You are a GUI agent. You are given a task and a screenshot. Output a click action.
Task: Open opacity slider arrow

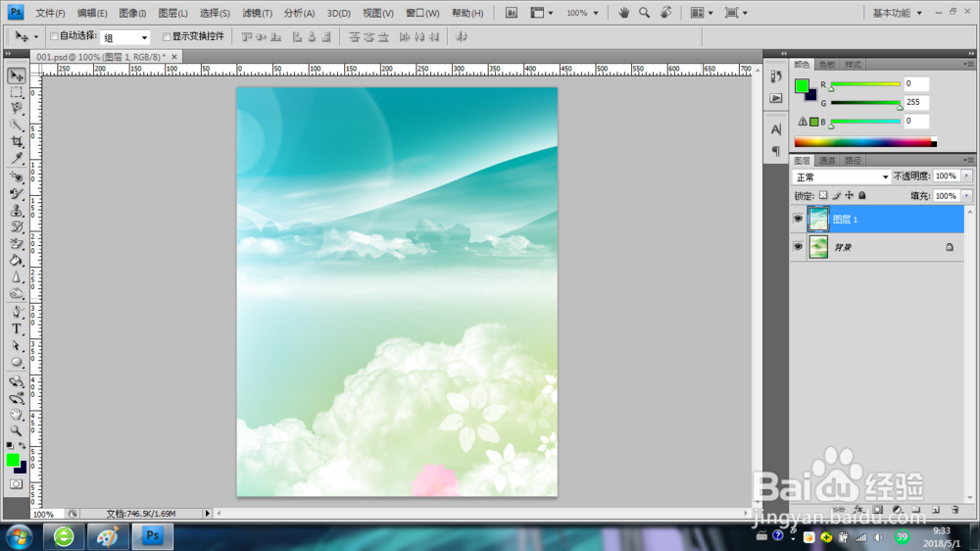tap(966, 176)
